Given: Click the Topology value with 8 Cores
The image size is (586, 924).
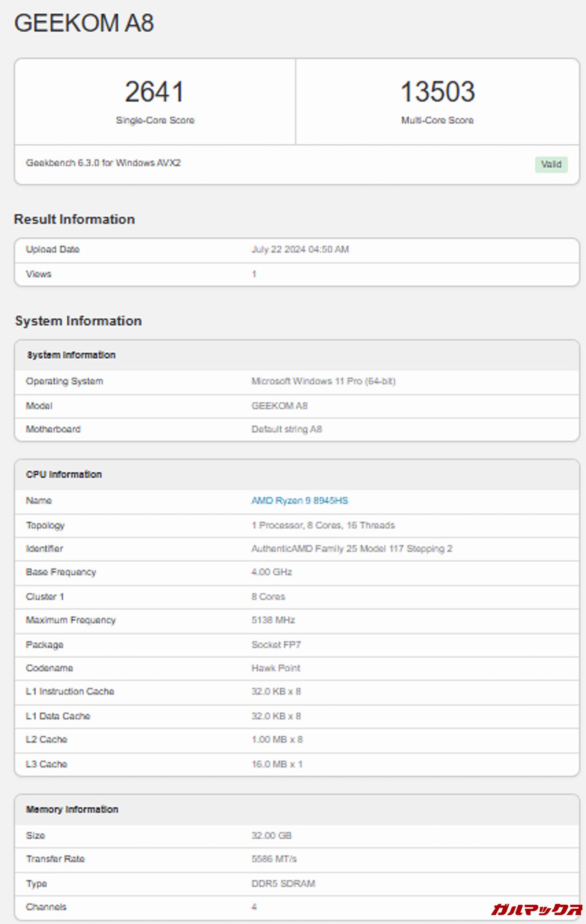Looking at the screenshot, I should point(323,525).
